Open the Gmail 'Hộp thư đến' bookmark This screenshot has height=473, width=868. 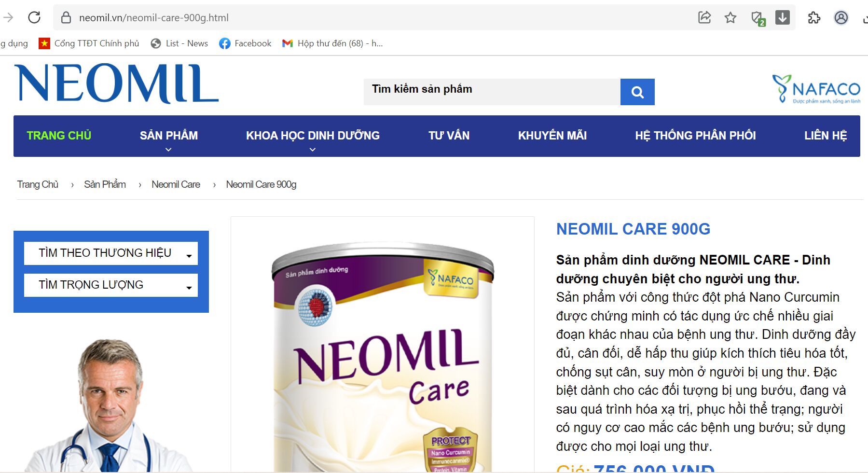332,43
